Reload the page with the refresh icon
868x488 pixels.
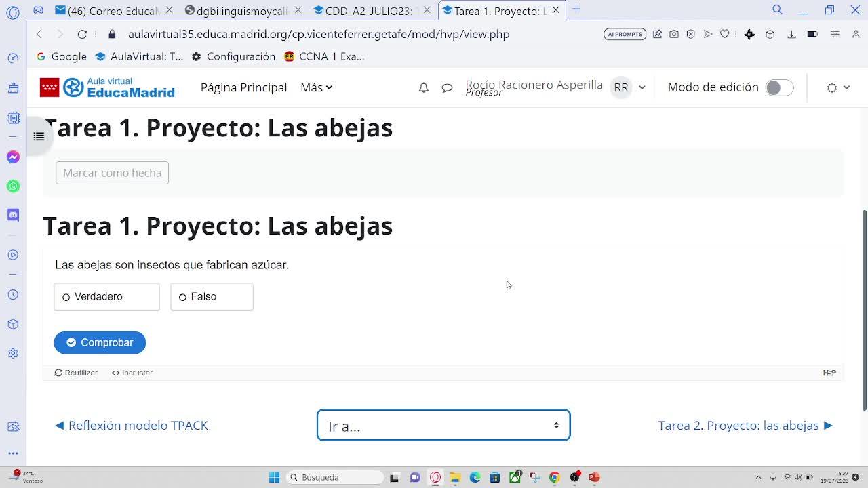(82, 34)
